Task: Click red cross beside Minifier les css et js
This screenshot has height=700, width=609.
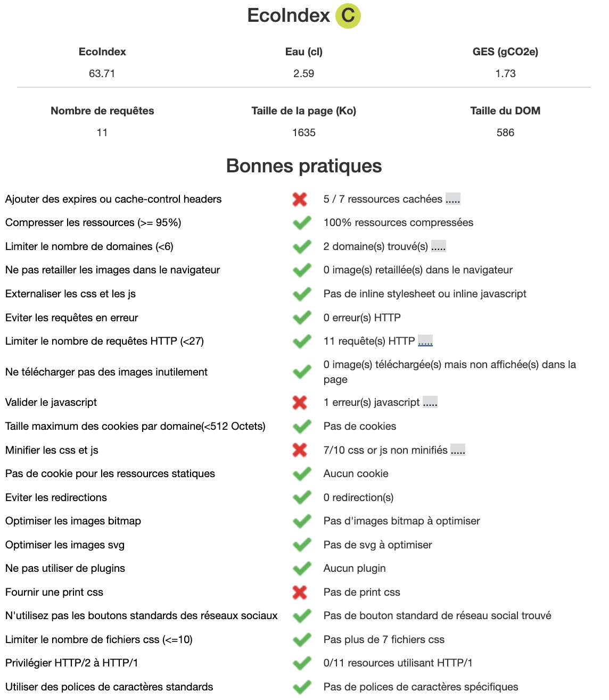Action: 300,450
